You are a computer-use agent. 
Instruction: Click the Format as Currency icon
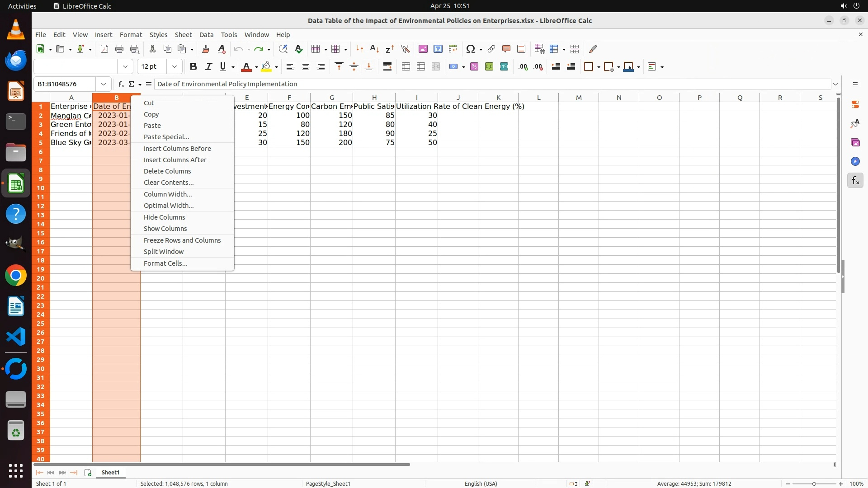click(x=453, y=67)
